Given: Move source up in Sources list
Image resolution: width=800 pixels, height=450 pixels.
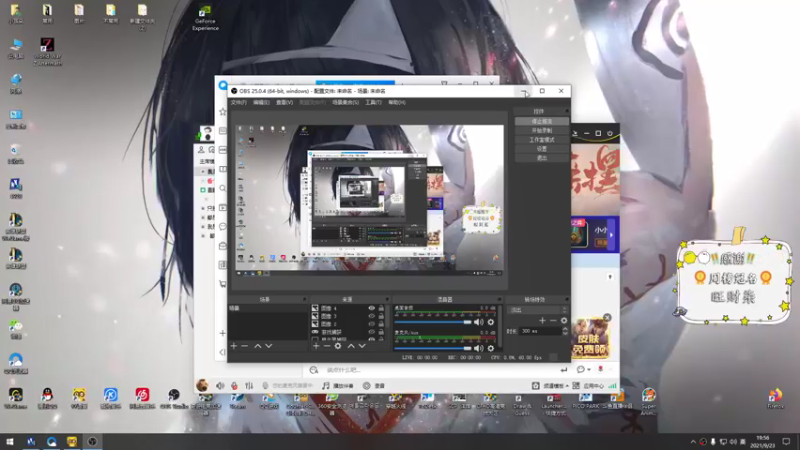Looking at the screenshot, I should click(351, 346).
